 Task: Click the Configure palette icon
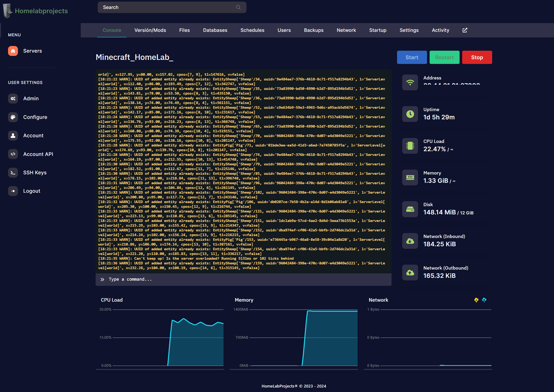13,117
